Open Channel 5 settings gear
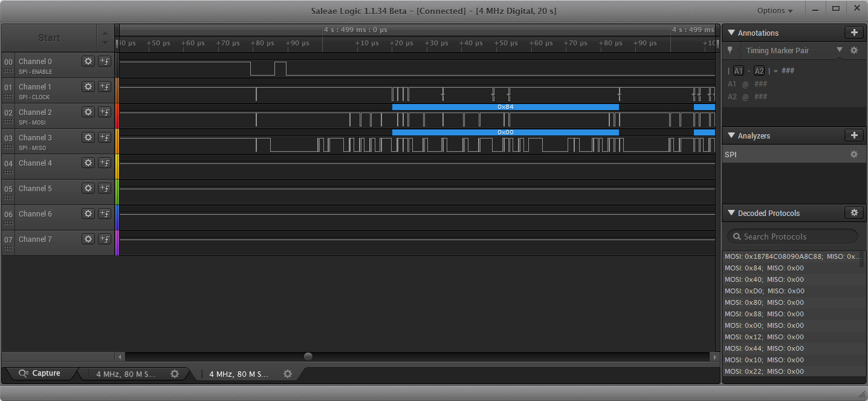 (x=88, y=188)
